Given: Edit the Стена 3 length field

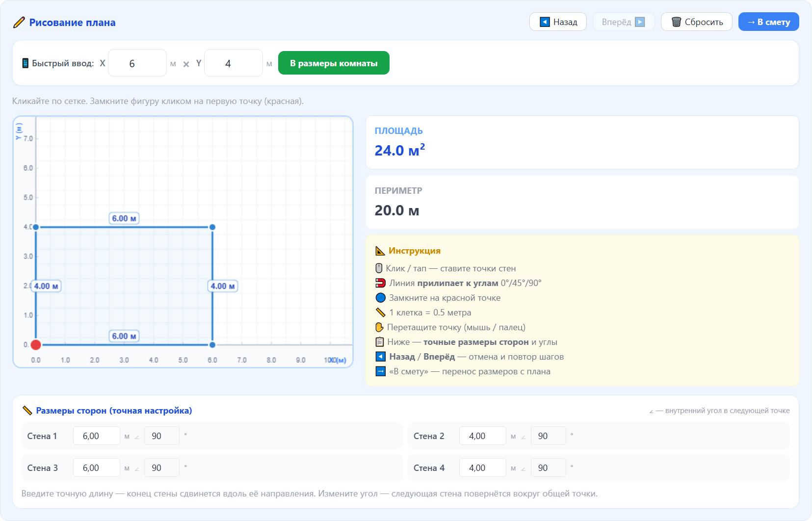Looking at the screenshot, I should 97,468.
